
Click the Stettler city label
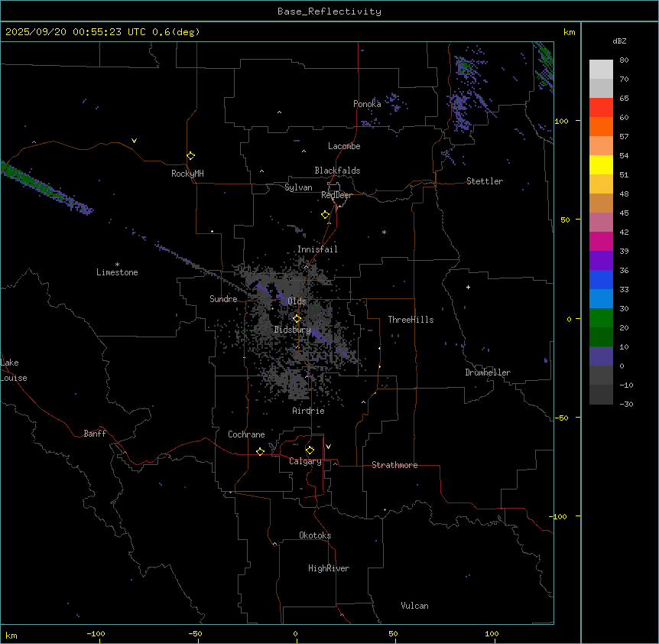pyautogui.click(x=485, y=181)
